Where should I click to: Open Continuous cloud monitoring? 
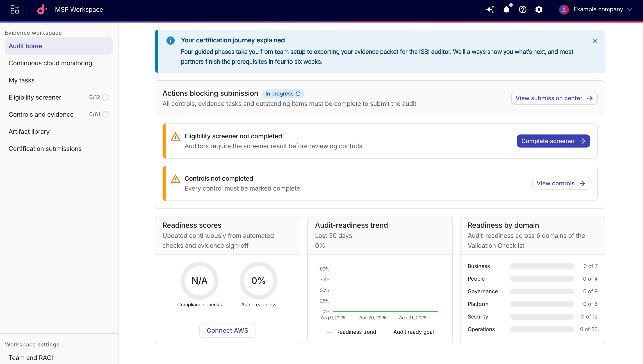pyautogui.click(x=59, y=63)
